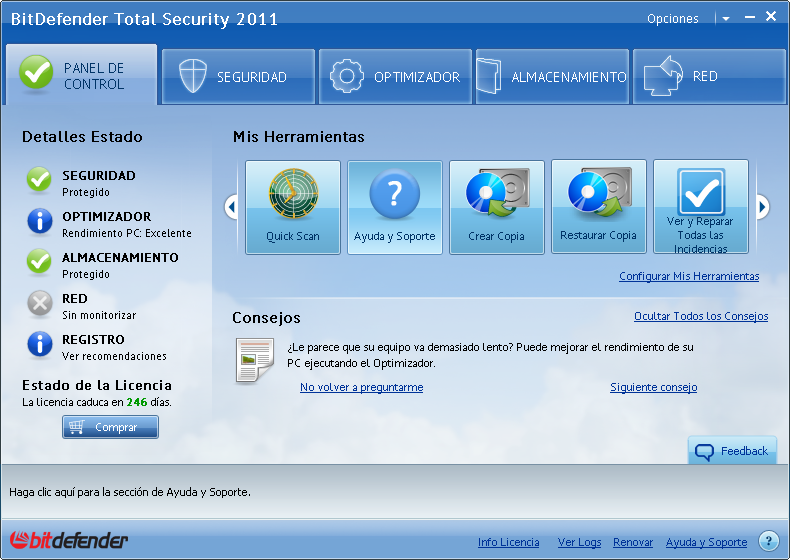Click the Siguiente consejo link
The width and height of the screenshot is (790, 560).
coord(653,388)
